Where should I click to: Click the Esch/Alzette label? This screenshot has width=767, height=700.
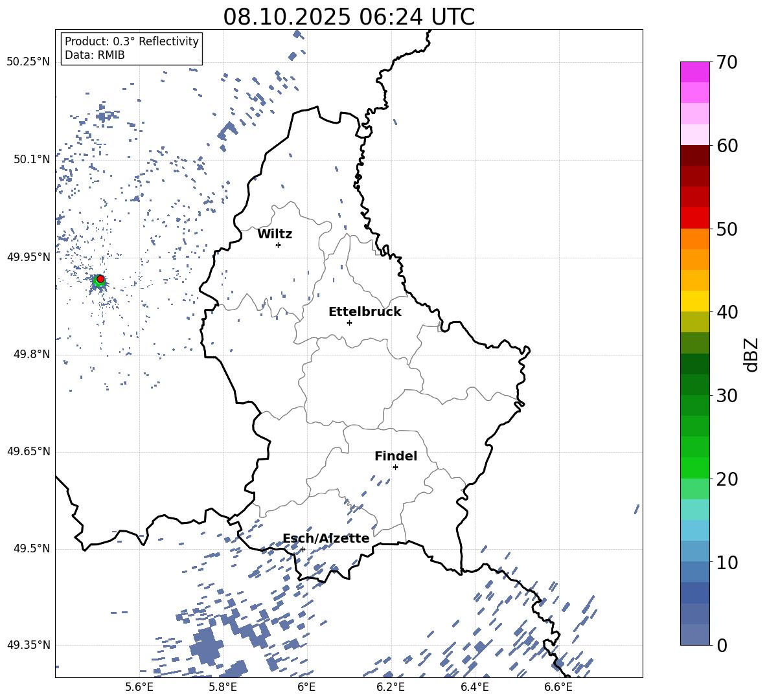click(x=326, y=538)
